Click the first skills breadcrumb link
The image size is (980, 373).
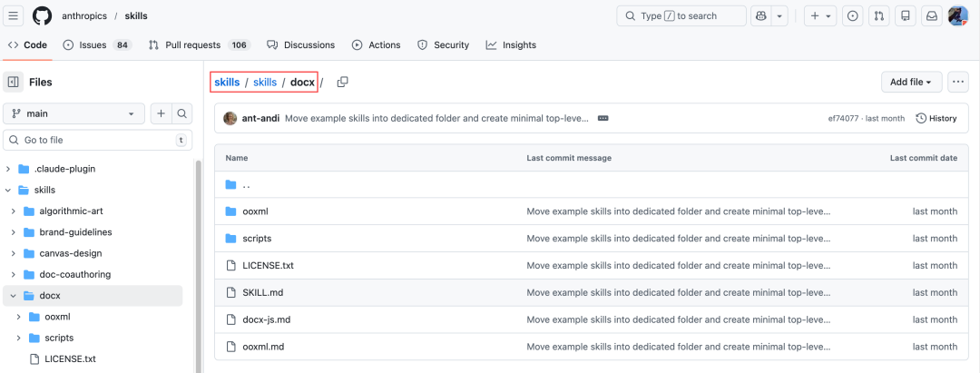tap(227, 82)
